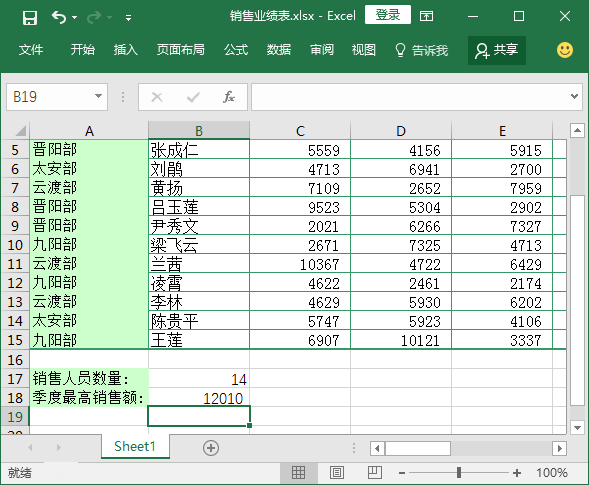Click the fx Insert Function icon
589x485 pixels.
tap(229, 97)
